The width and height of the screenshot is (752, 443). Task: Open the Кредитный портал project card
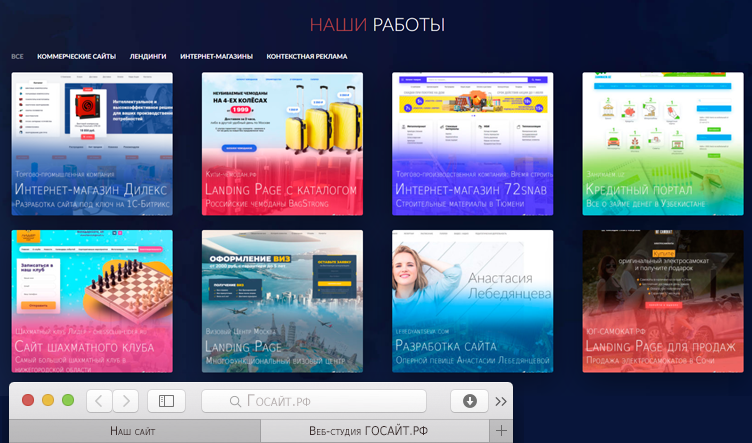tap(663, 144)
